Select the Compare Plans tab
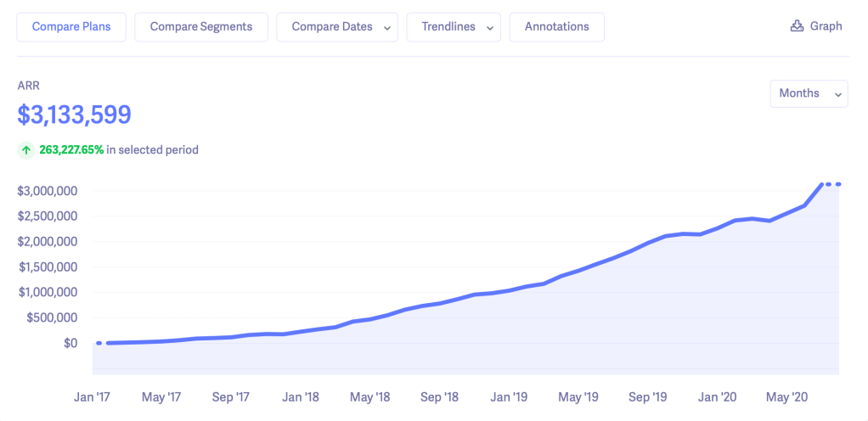Viewport: 868px width, 421px height. coord(71,27)
